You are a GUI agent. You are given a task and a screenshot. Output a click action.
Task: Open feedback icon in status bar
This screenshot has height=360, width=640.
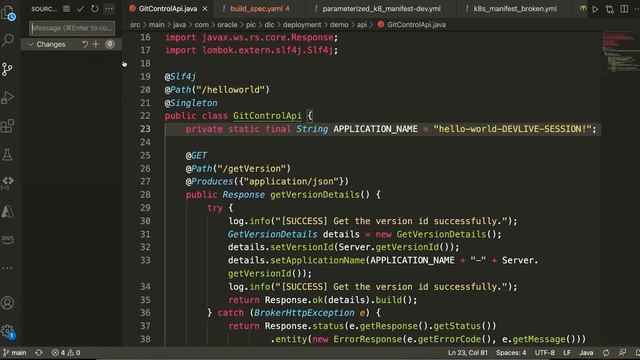tap(622, 353)
